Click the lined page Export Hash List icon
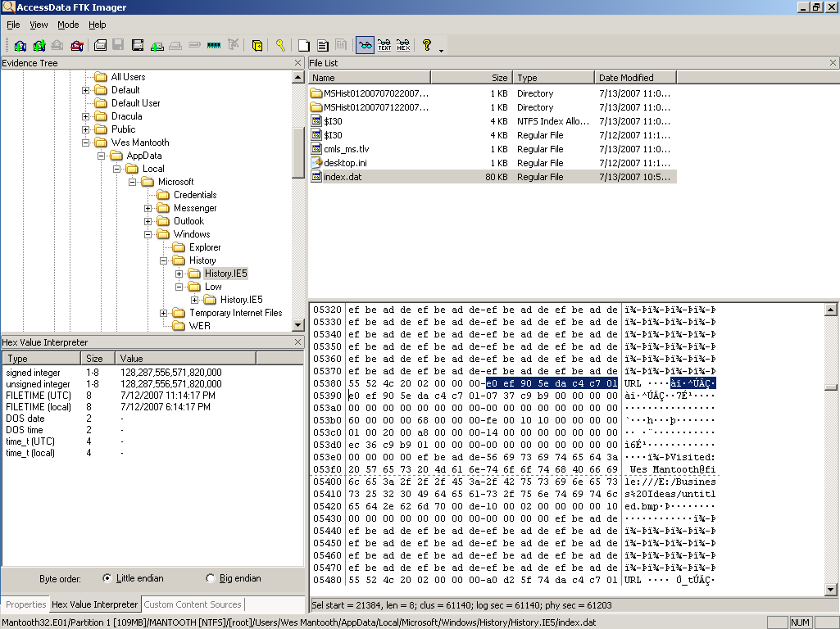 tap(323, 46)
